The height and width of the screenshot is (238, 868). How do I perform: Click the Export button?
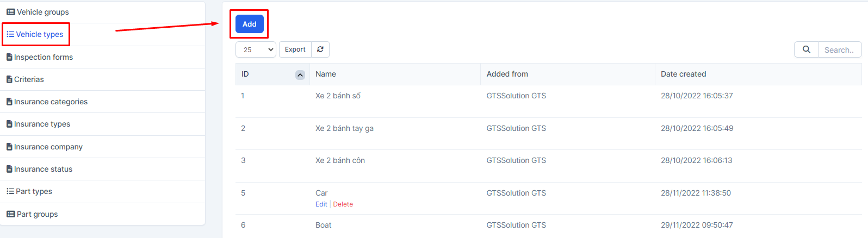(295, 49)
